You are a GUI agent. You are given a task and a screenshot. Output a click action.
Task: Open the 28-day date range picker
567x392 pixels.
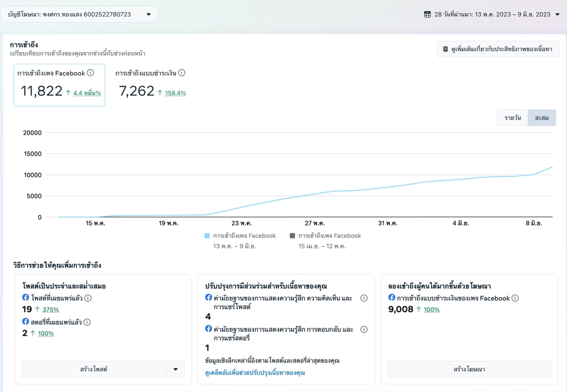pyautogui.click(x=492, y=14)
